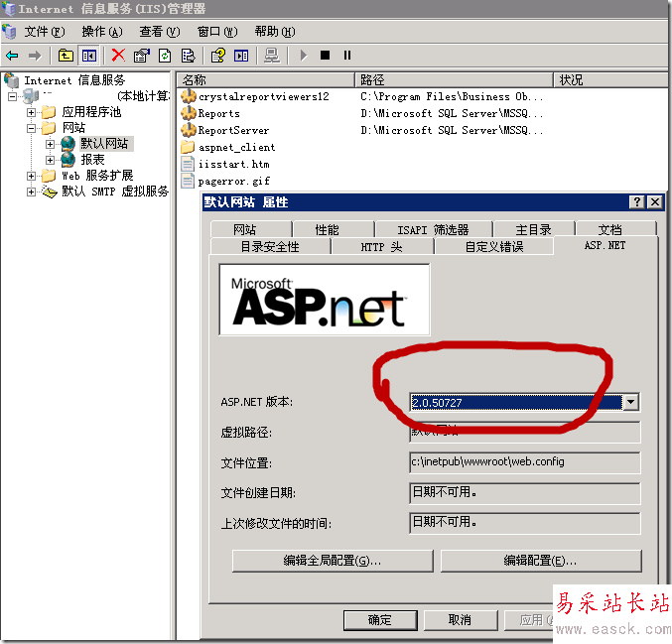Click the Reports application gear icon
Viewport: 672px width, 644px height.
(189, 113)
